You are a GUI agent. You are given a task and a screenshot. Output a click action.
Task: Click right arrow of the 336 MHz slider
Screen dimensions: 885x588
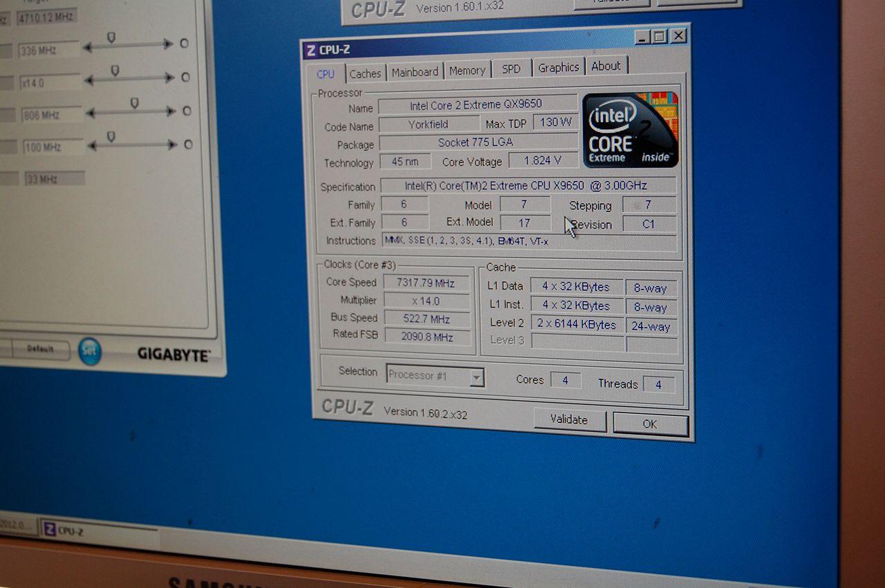click(168, 44)
